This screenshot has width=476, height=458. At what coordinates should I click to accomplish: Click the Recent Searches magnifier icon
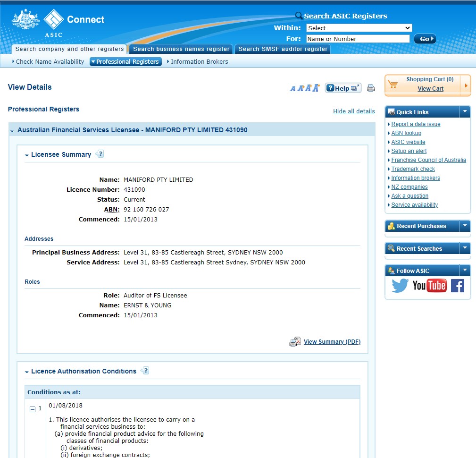click(391, 248)
